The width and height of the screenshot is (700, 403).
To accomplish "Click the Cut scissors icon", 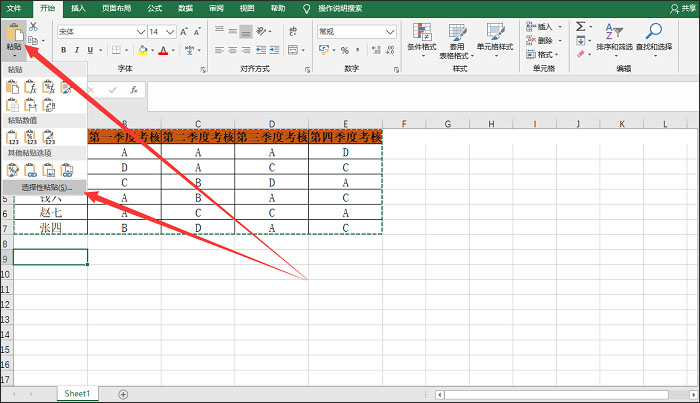I will 33,27.
